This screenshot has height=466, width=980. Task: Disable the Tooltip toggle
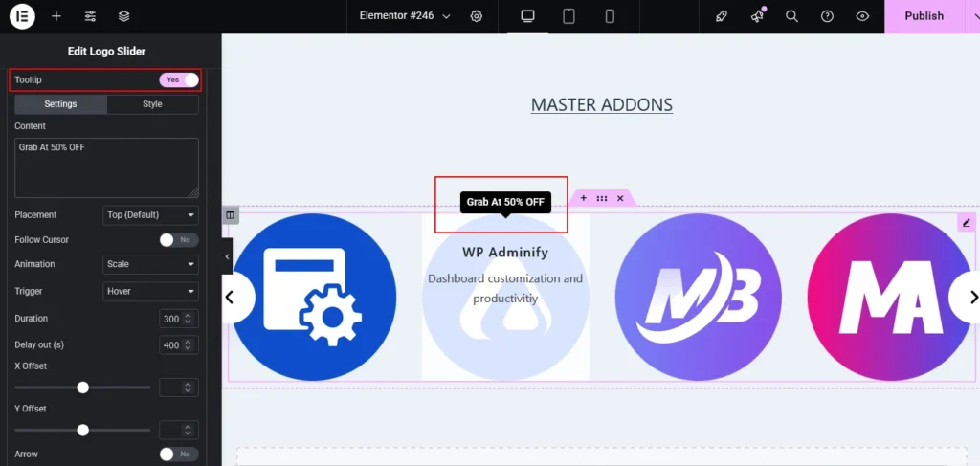click(x=179, y=80)
